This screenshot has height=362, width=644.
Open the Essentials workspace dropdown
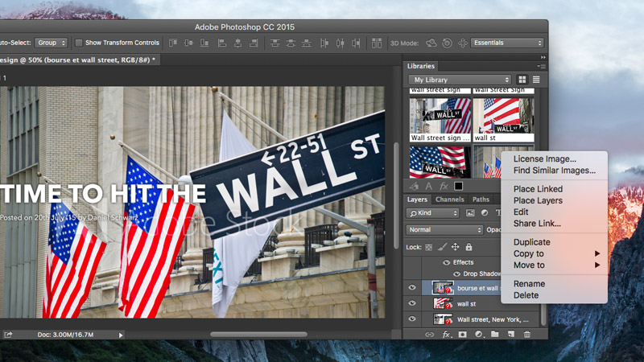click(x=507, y=43)
